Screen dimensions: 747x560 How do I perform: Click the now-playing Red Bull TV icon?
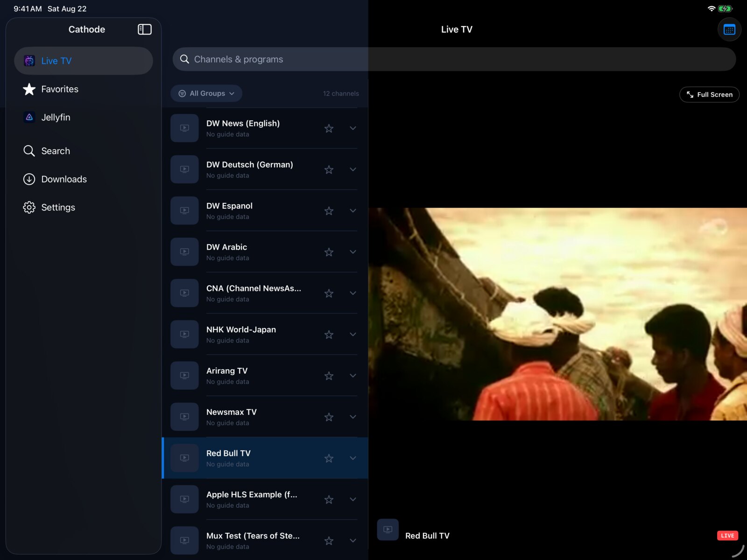click(388, 530)
